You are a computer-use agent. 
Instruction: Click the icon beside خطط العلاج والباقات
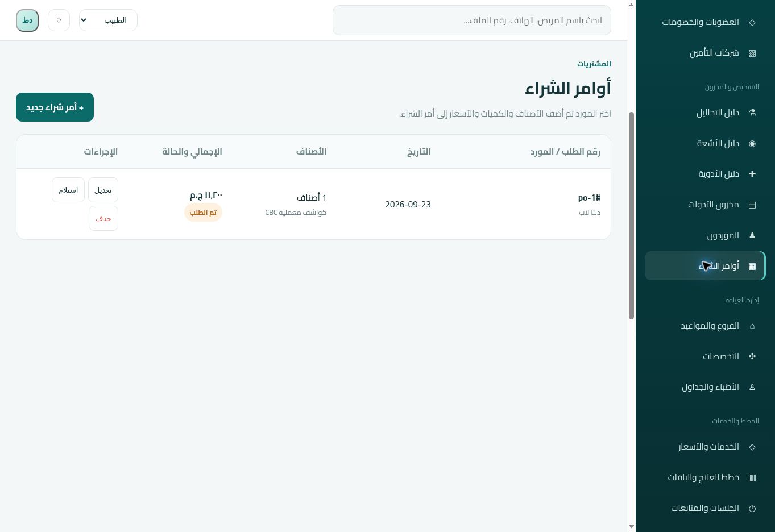752,477
